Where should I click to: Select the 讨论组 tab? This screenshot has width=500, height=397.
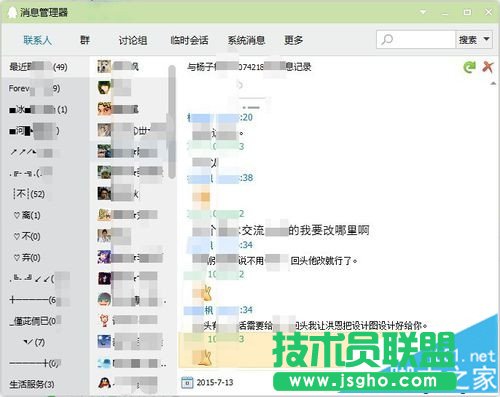133,40
